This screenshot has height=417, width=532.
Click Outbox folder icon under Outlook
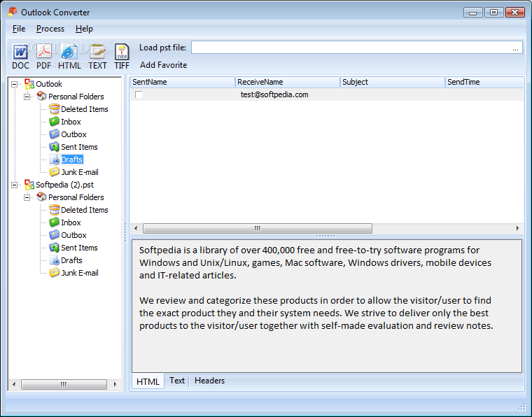(x=55, y=134)
